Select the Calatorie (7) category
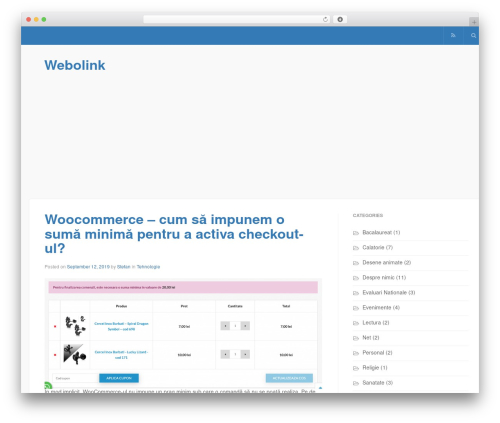This screenshot has width=500, height=423. click(x=378, y=247)
